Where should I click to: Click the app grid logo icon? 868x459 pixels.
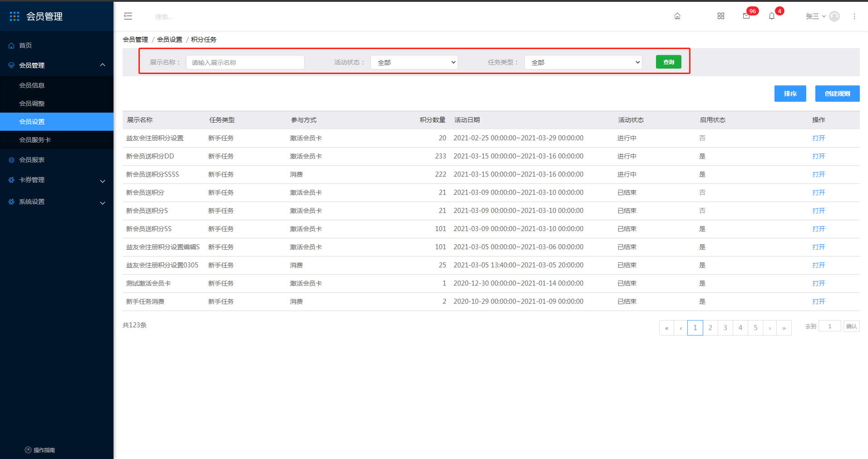[15, 16]
